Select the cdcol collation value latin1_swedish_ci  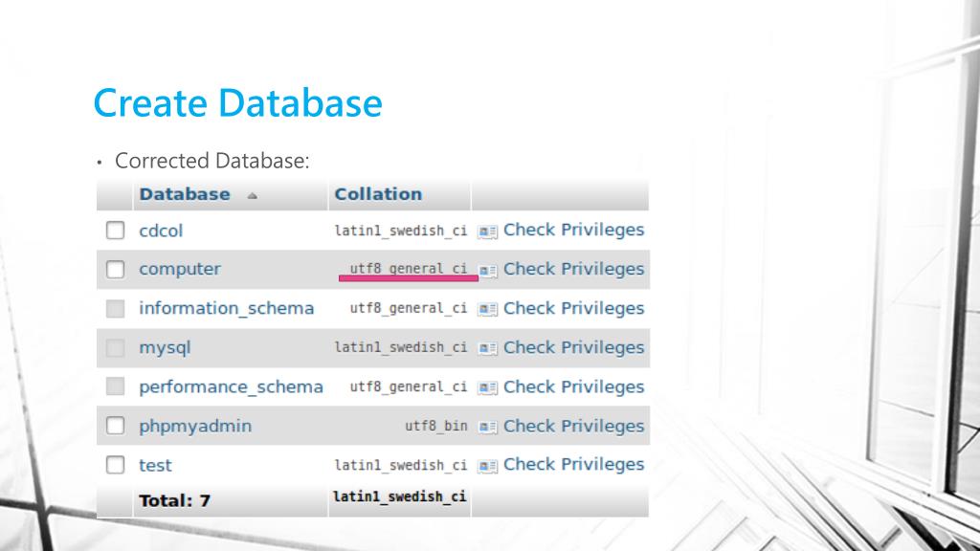[x=401, y=231]
